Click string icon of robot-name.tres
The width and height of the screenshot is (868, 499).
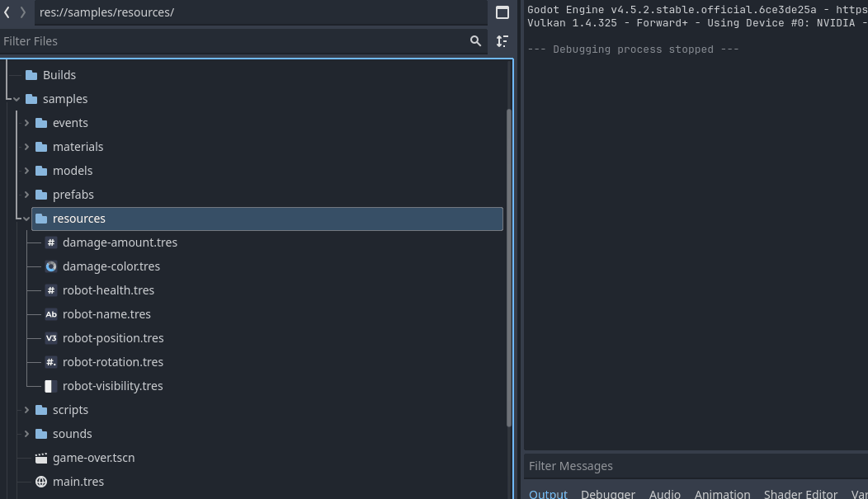(x=51, y=314)
